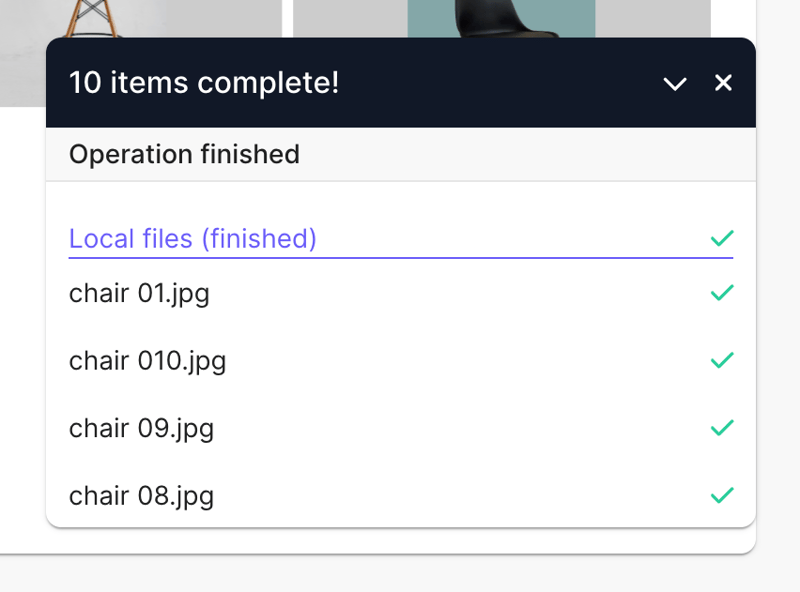Select the chair 08.jpg entry
The height and width of the screenshot is (592, 800).
[141, 495]
